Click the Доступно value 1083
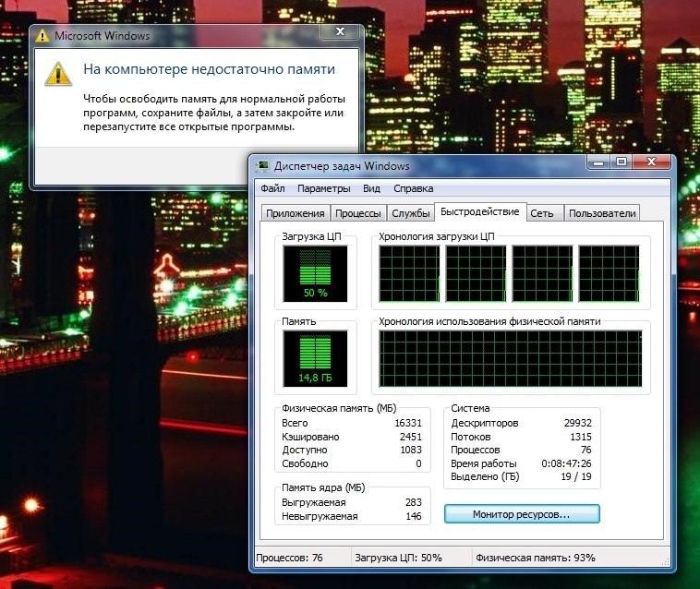This screenshot has width=700, height=589. [x=411, y=450]
